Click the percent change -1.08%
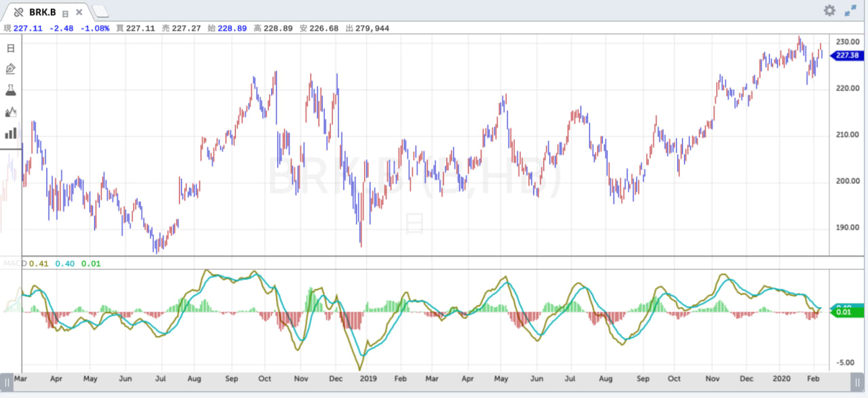 (x=94, y=28)
